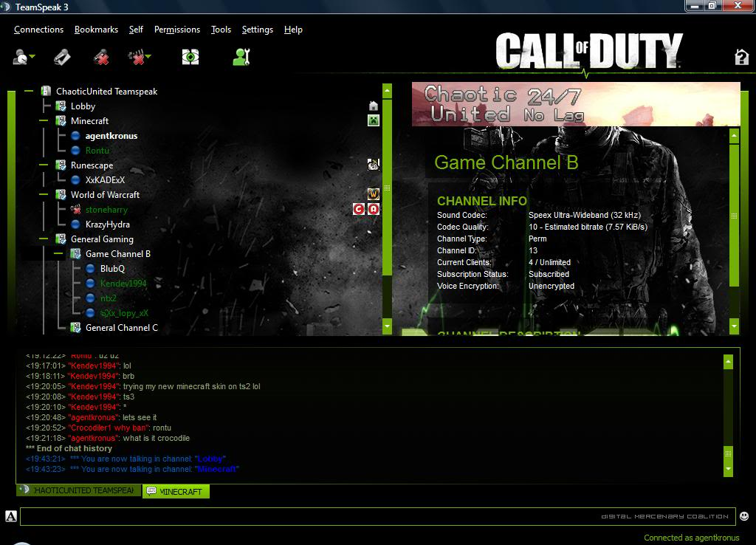
Task: Click the blue Minecraft channel link in chat
Action: [x=217, y=469]
